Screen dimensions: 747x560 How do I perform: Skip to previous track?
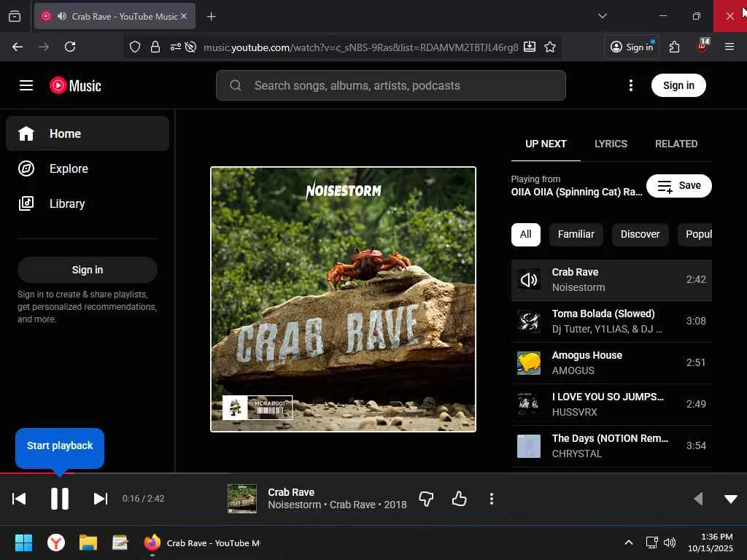(x=19, y=499)
